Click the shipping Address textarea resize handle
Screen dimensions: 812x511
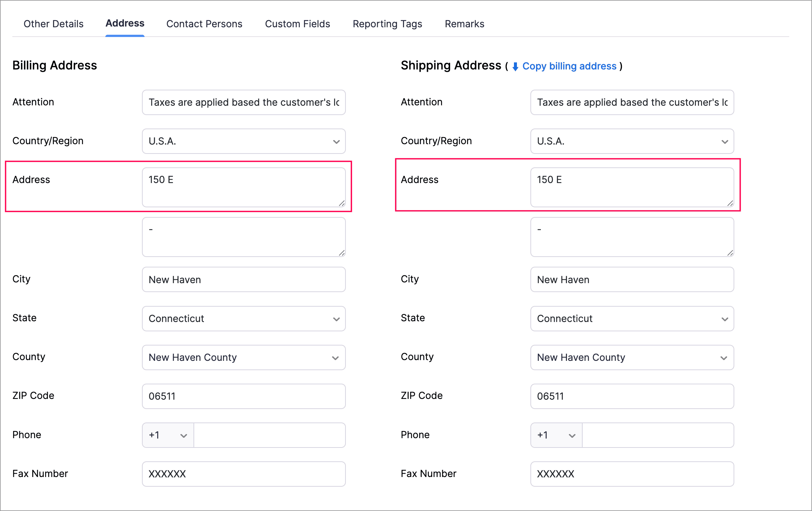[x=729, y=204]
